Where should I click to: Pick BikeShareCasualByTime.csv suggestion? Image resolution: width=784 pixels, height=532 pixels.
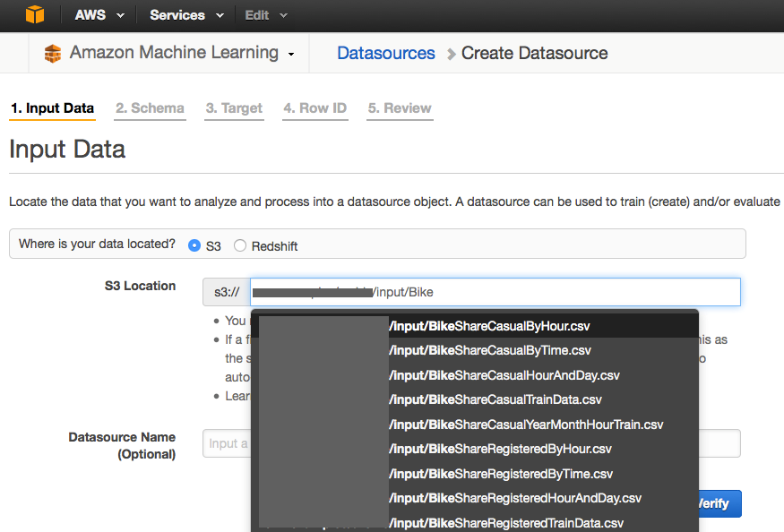click(475, 350)
